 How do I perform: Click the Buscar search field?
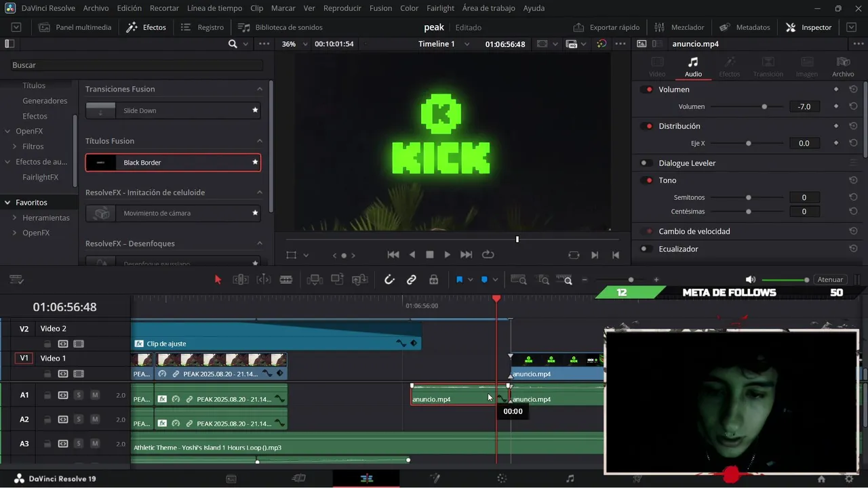(x=136, y=65)
